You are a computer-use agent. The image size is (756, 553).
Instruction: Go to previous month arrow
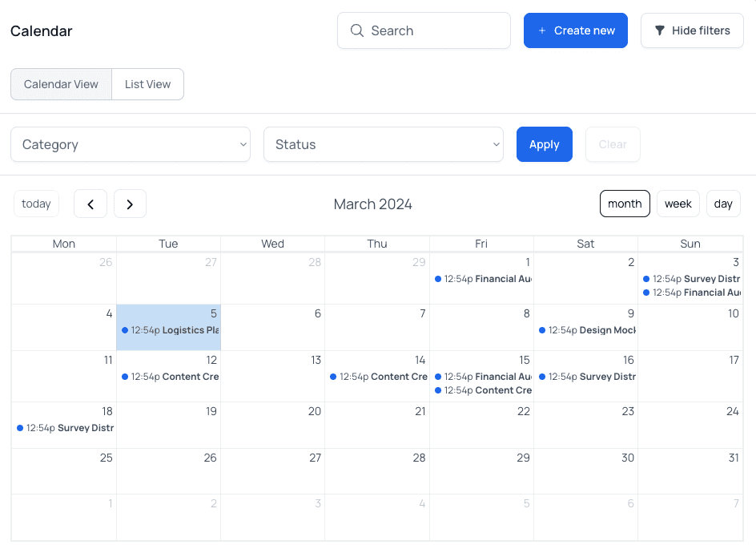[90, 204]
